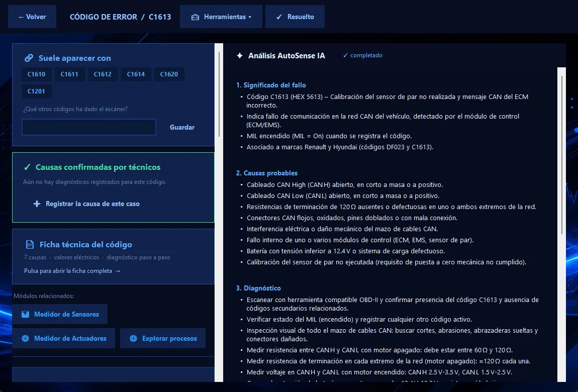Click Aún no hay diagnósticos registrados text
The image size is (578, 392).
pyautogui.click(x=94, y=182)
